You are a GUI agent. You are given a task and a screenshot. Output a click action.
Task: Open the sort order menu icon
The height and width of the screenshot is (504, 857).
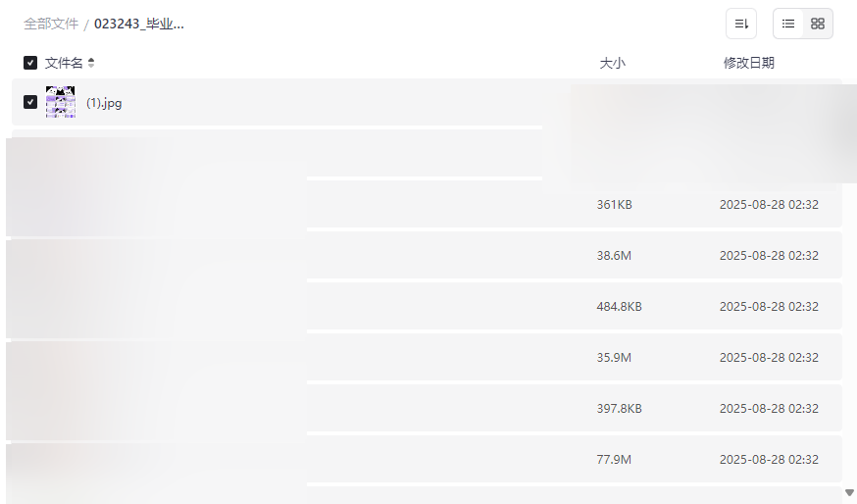click(741, 24)
